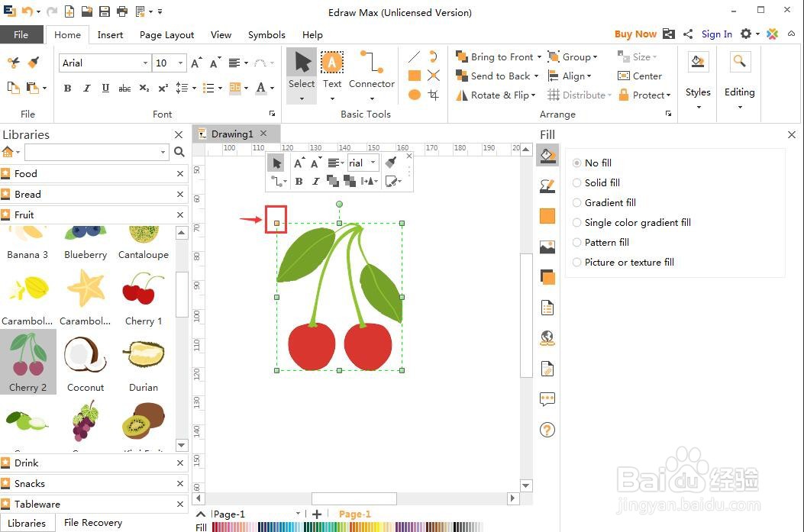Screen dimensions: 804x532
Task: Select Gradient fill option
Action: (x=604, y=203)
